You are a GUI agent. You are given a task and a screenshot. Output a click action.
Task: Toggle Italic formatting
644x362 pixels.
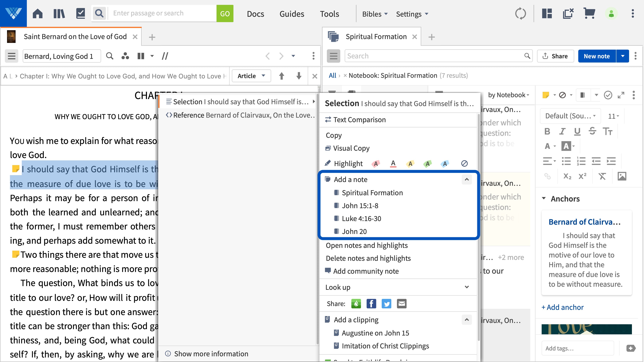pyautogui.click(x=562, y=131)
